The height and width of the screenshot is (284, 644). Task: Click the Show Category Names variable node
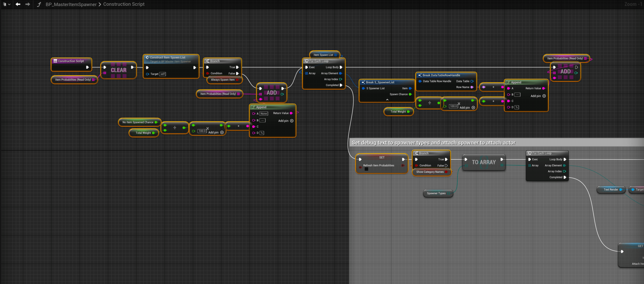pos(430,172)
